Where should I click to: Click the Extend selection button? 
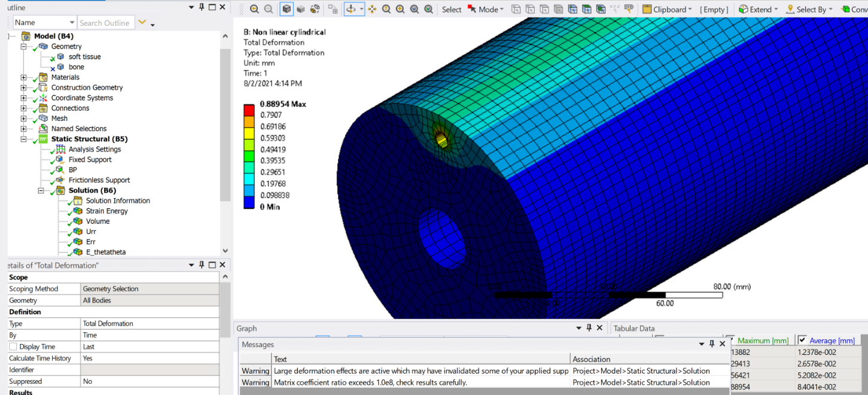758,9
